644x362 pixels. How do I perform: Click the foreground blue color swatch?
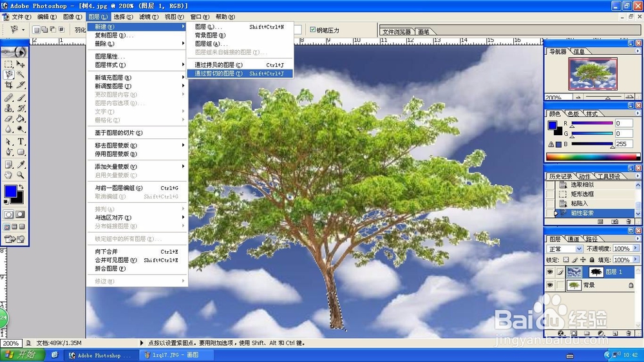pyautogui.click(x=10, y=191)
